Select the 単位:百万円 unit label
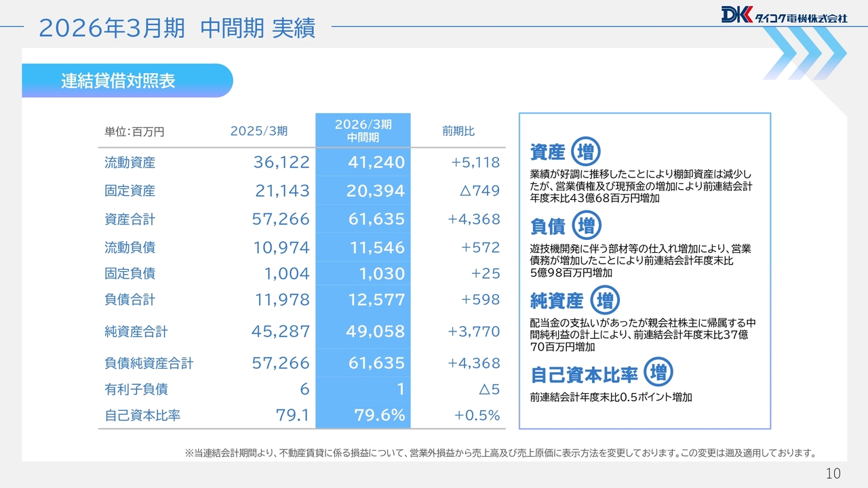 (x=134, y=132)
